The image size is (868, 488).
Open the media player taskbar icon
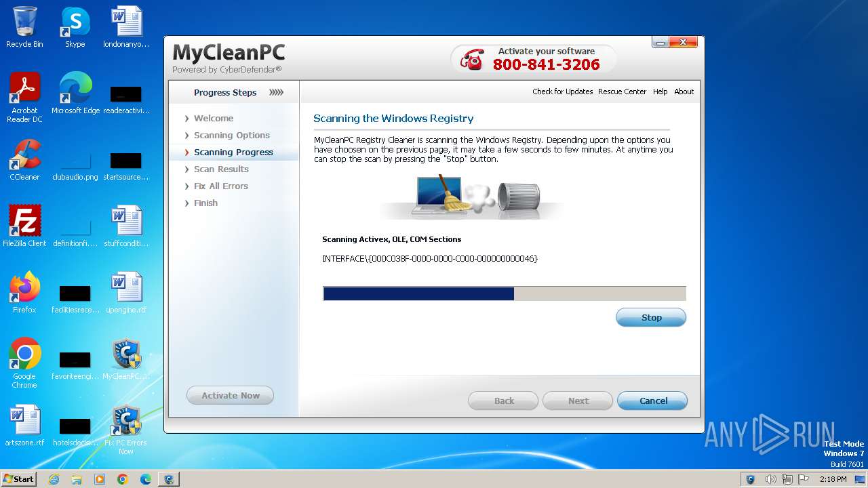click(x=100, y=479)
